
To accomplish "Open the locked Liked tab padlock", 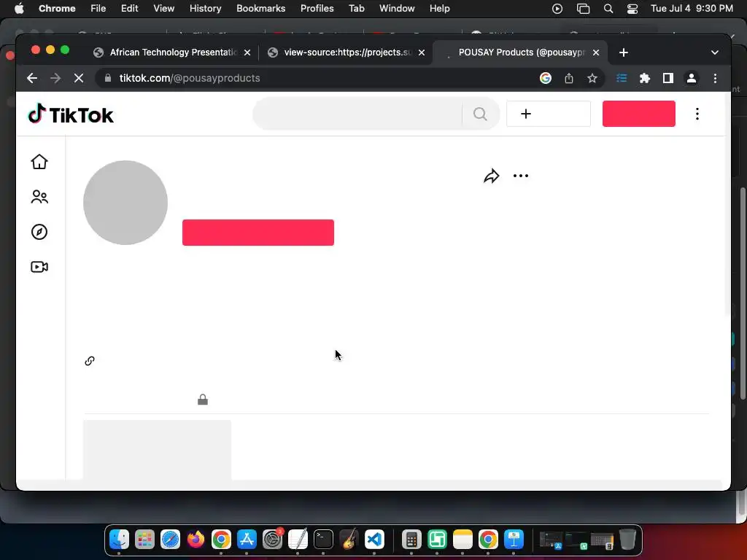I will [203, 400].
